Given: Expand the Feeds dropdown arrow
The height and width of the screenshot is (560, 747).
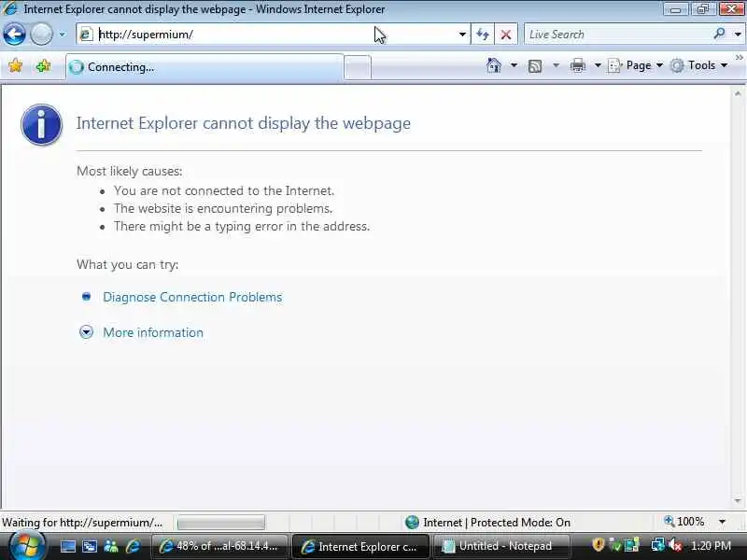Looking at the screenshot, I should point(556,65).
